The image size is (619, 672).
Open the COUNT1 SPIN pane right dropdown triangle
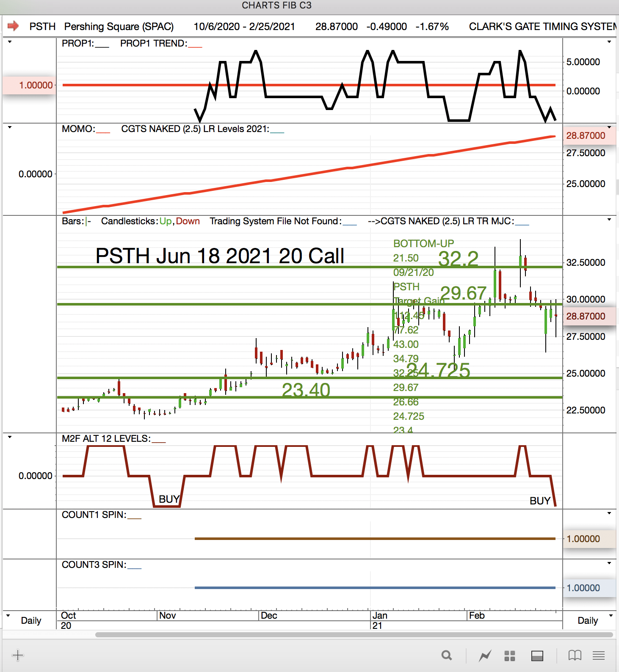point(609,513)
